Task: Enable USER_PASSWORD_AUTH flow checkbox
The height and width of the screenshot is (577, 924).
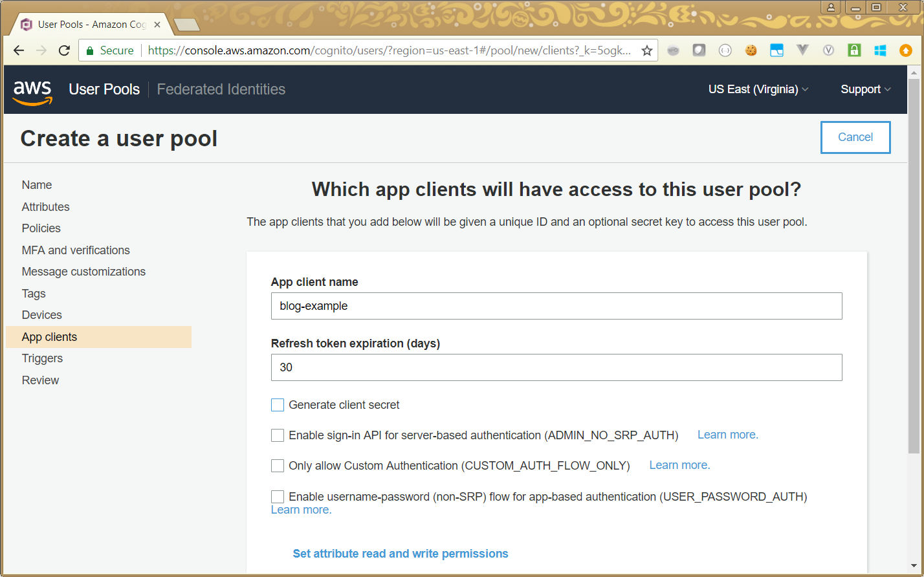Action: pos(278,497)
